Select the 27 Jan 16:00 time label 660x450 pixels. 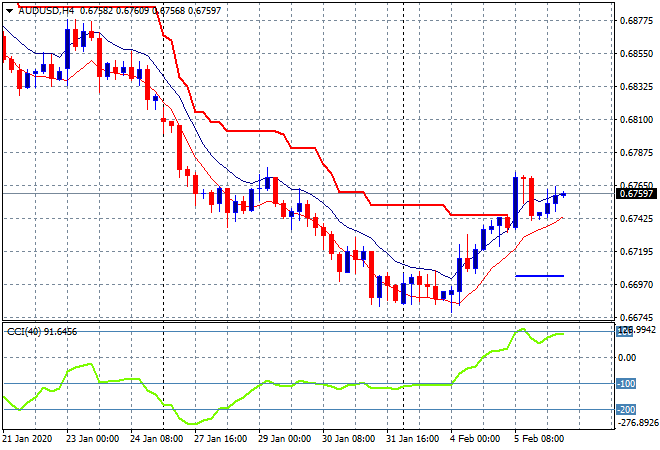tap(221, 439)
